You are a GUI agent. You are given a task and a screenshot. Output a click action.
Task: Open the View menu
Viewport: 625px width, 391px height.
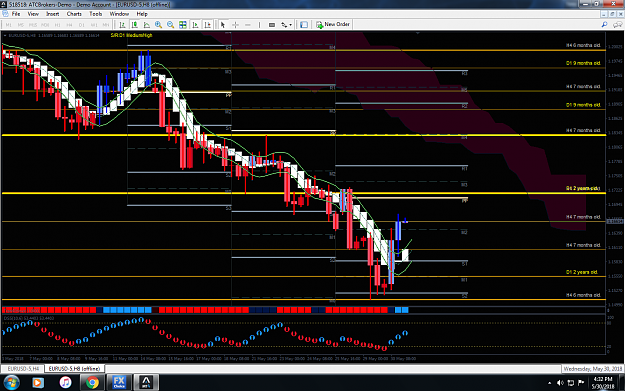click(x=33, y=14)
